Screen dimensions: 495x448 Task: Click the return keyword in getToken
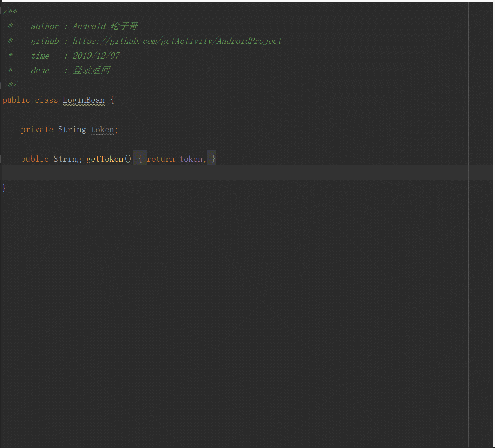(x=161, y=159)
